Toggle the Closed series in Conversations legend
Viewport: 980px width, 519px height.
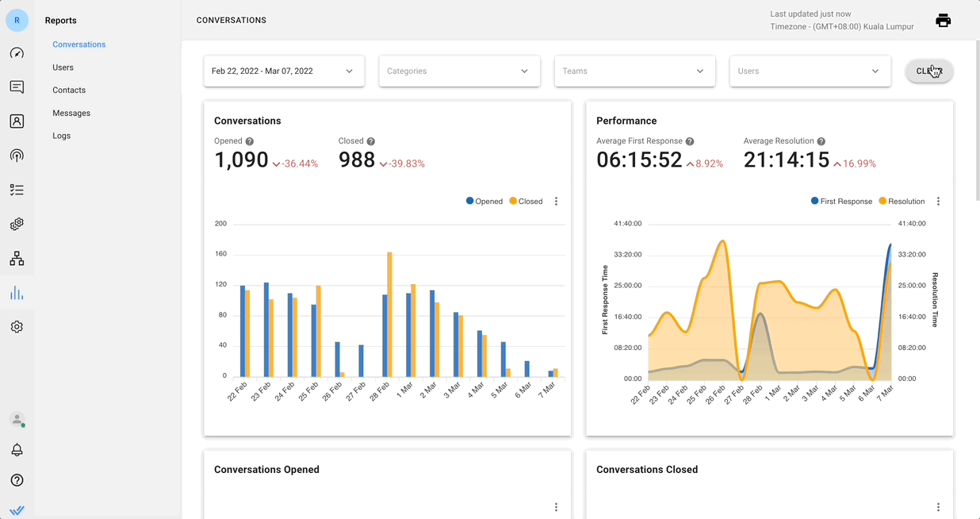click(x=526, y=201)
